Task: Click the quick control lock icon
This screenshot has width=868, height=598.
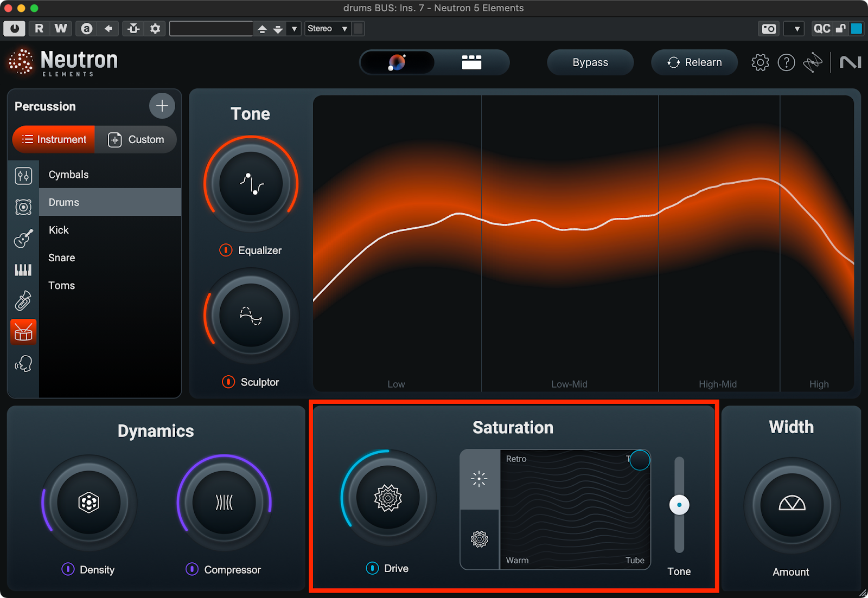Action: coord(840,29)
